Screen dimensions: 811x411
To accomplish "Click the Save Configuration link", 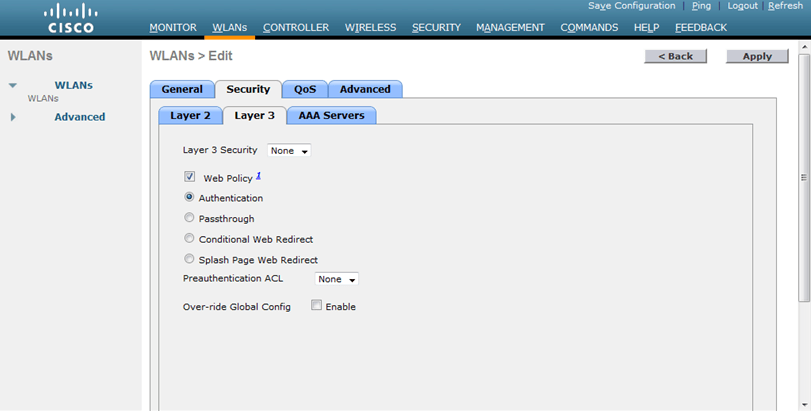I will tap(631, 6).
